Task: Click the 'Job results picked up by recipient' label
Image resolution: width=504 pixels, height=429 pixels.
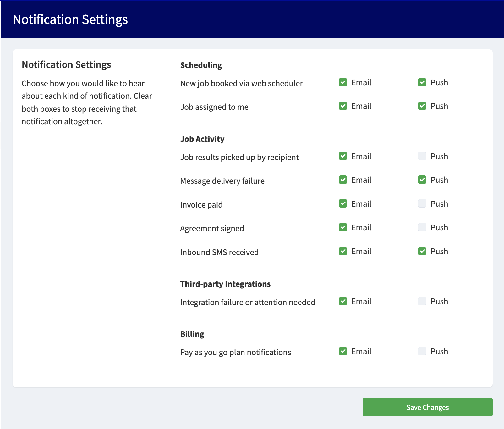Action: coord(239,157)
